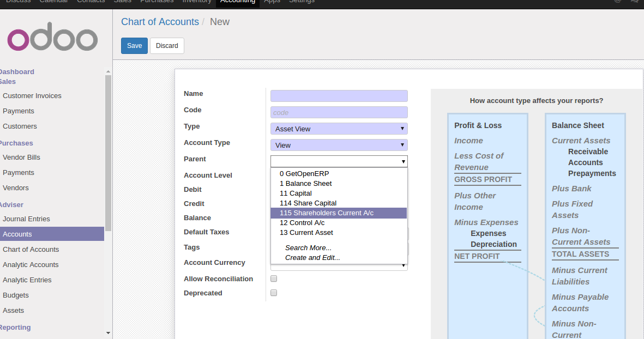Open Journal Entries in sidebar
Image resolution: width=644 pixels, height=339 pixels.
26,219
